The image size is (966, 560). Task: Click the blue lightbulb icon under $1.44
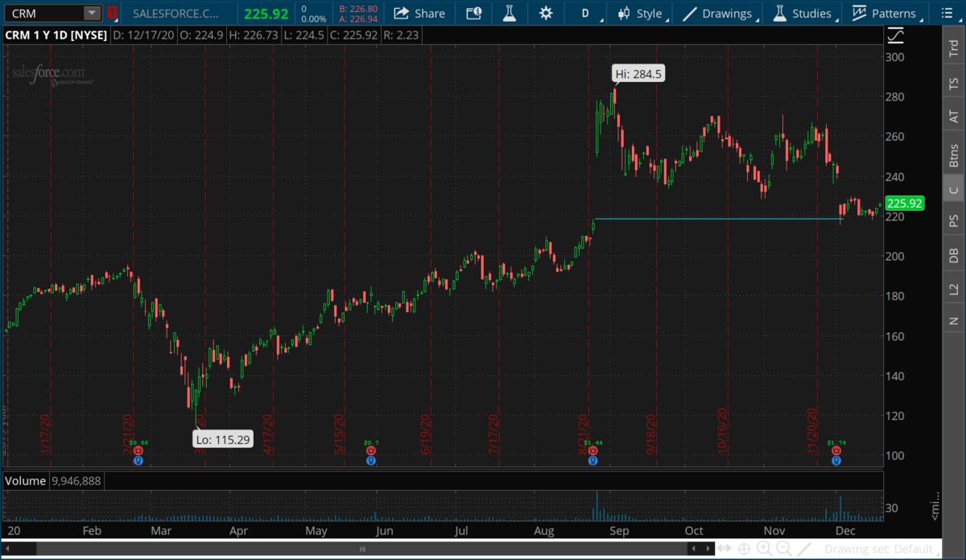593,462
